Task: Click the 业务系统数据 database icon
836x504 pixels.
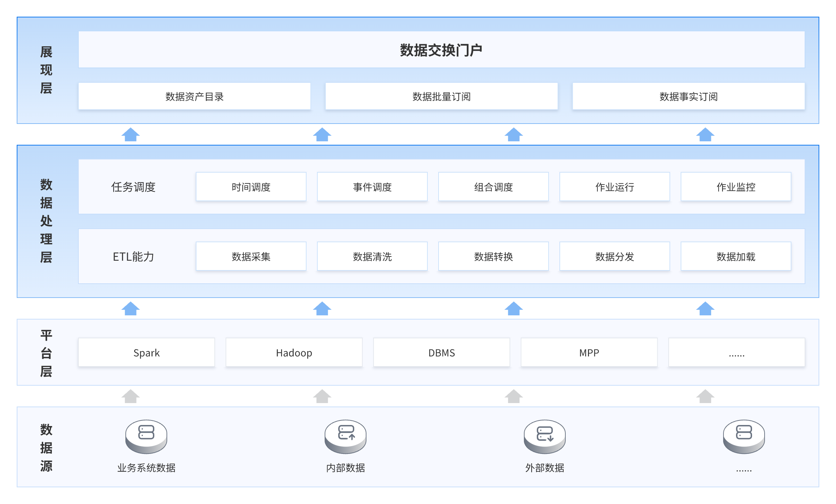Action: 146,436
